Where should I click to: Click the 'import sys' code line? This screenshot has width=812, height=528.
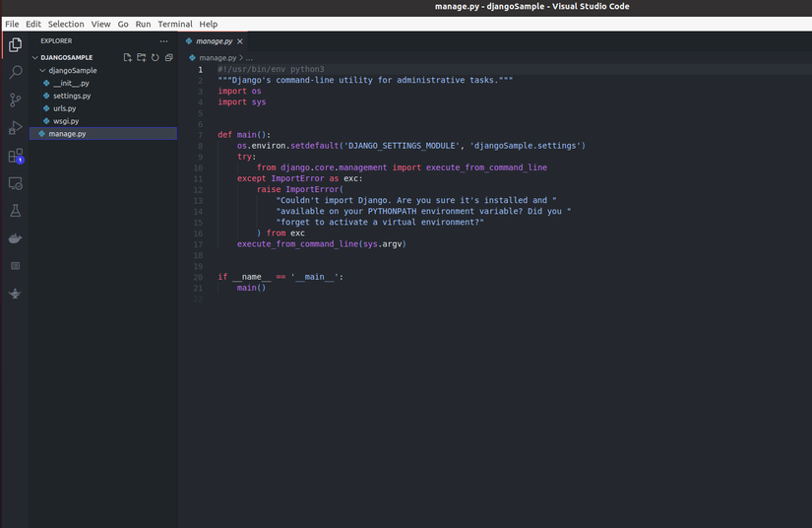(x=242, y=102)
